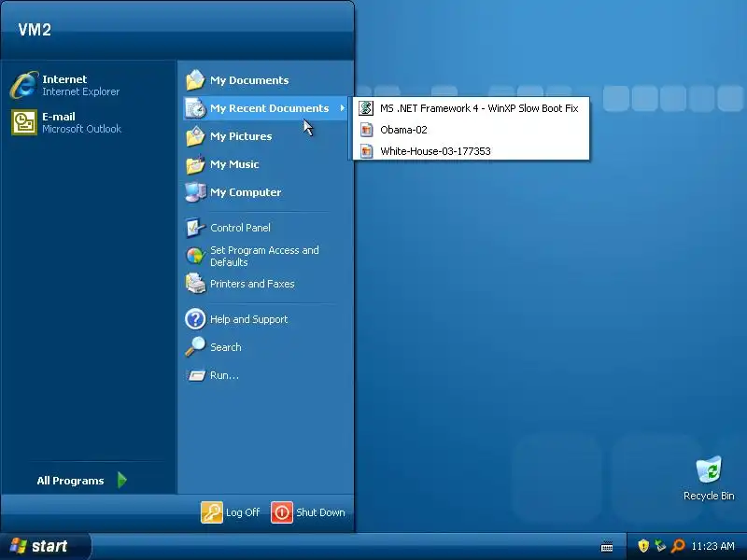Click the 11:23 AM taskbar clock
Viewport: 747px width, 560px height.
point(712,546)
